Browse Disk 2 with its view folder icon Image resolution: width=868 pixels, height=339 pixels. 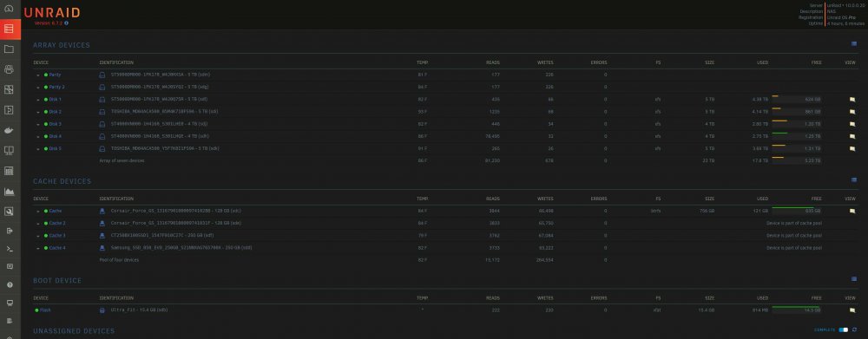(x=852, y=112)
